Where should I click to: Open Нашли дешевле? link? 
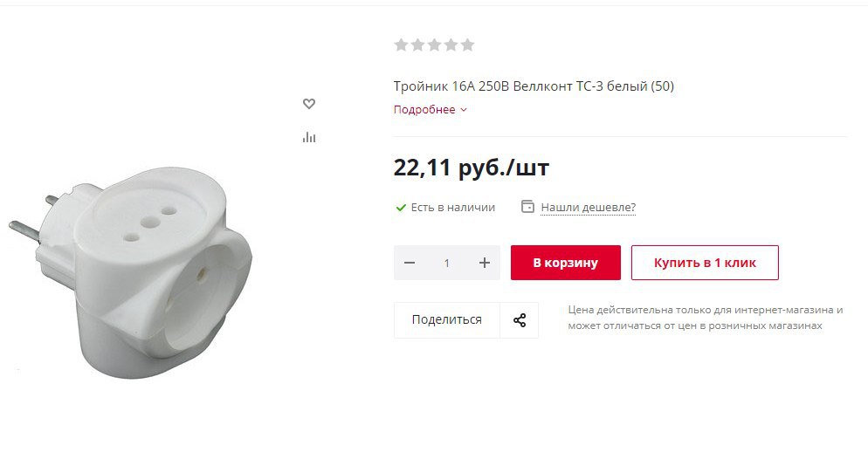point(588,208)
